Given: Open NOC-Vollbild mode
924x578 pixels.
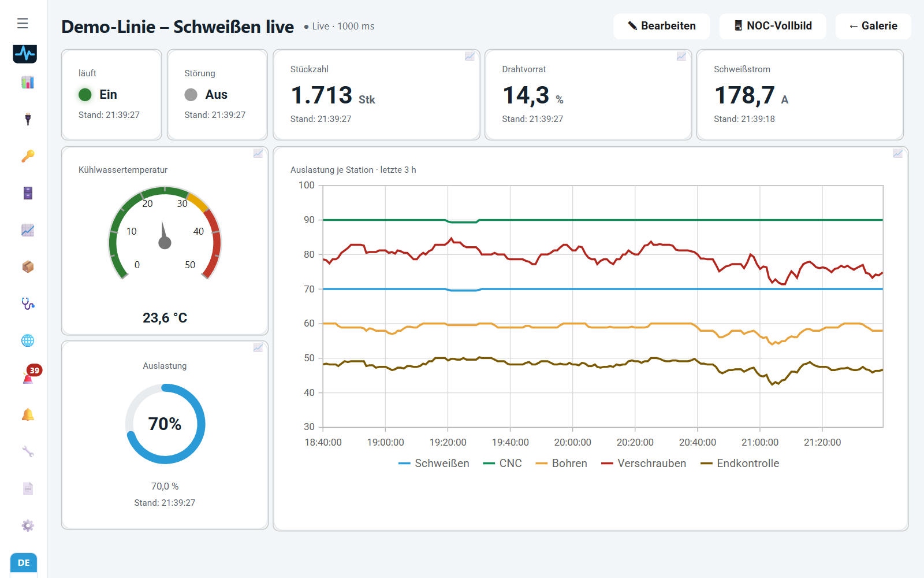Looking at the screenshot, I should (x=773, y=26).
